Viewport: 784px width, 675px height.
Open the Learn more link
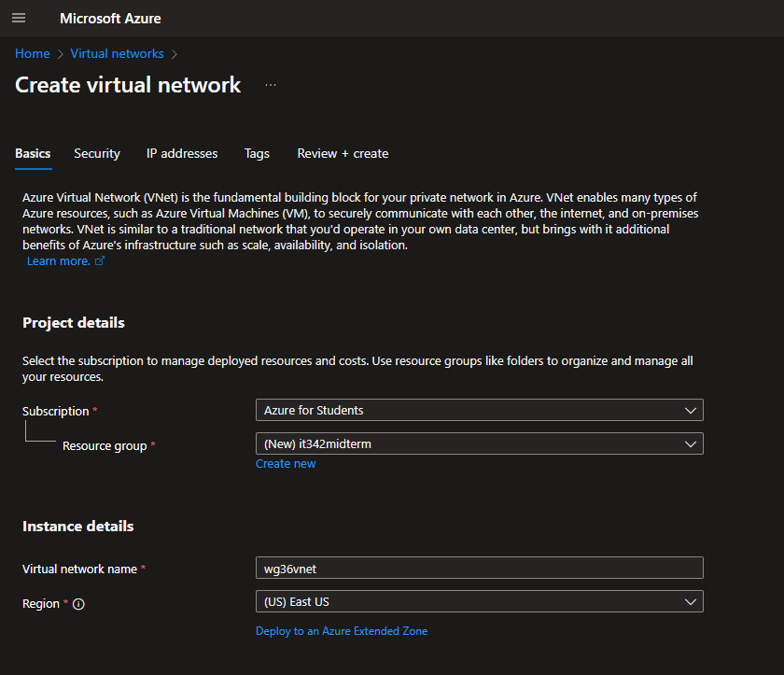[58, 261]
